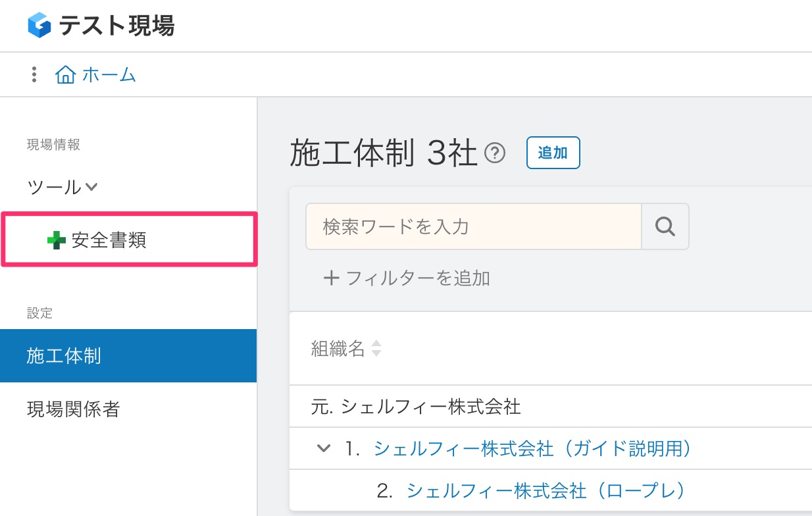The width and height of the screenshot is (812, 516).
Task: Click the 元. シェルフィー株式会社 row
Action: (x=416, y=407)
